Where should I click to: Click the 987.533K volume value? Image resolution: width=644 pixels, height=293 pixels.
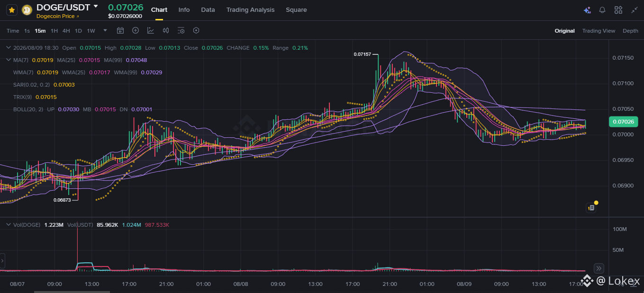(x=157, y=225)
